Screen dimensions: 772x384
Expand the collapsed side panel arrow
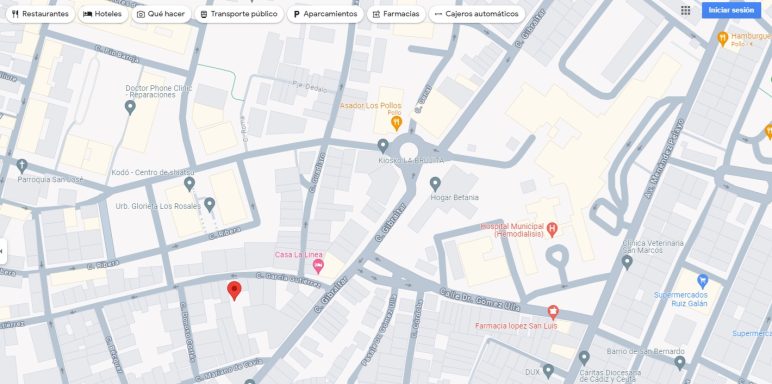[x=3, y=251]
